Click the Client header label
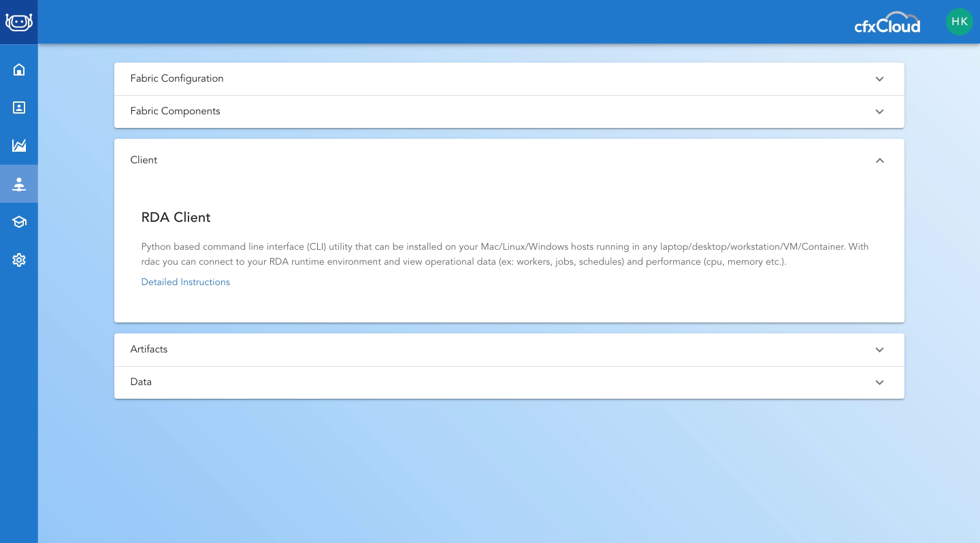This screenshot has width=980, height=543. pyautogui.click(x=144, y=161)
